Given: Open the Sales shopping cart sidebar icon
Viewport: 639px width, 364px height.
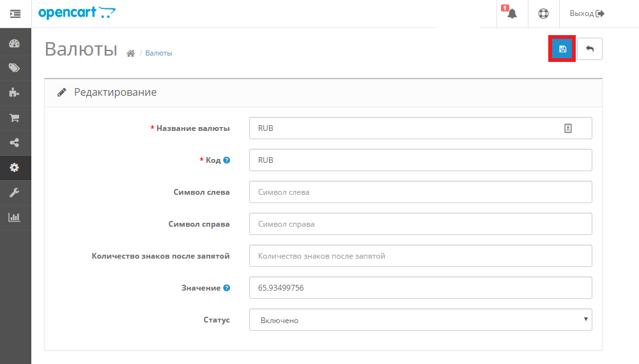Looking at the screenshot, I should [15, 118].
